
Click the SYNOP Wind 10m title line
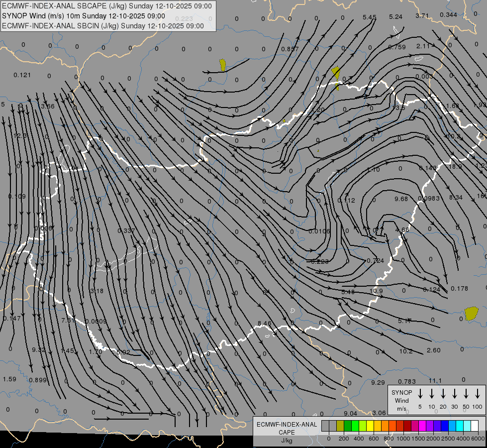point(84,16)
